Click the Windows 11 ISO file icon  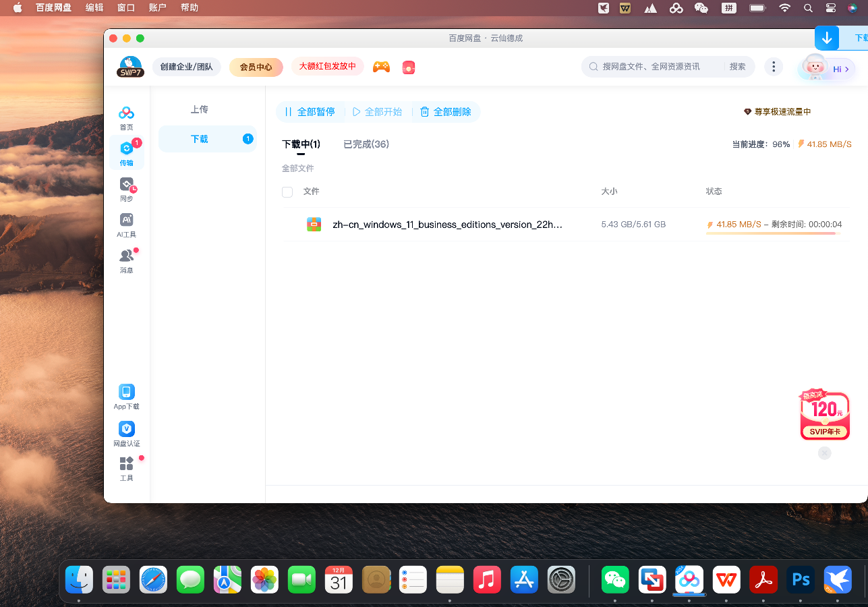tap(314, 225)
